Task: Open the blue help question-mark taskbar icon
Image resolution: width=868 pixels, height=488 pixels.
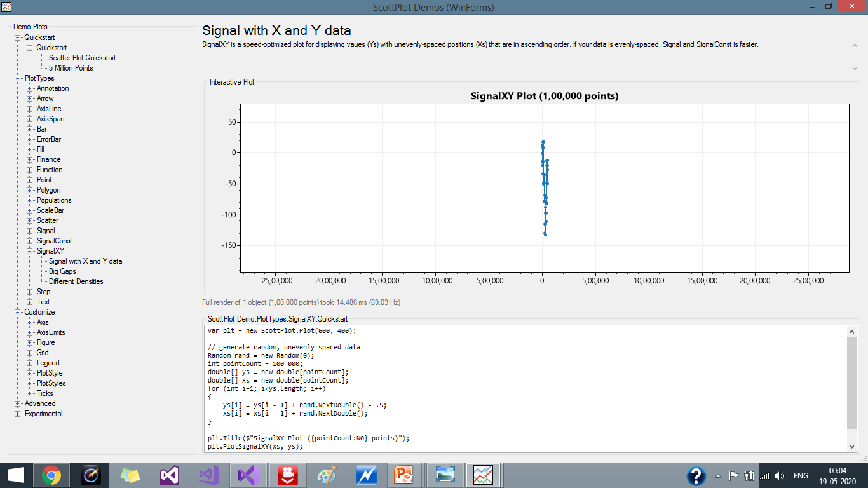Action: 697,475
